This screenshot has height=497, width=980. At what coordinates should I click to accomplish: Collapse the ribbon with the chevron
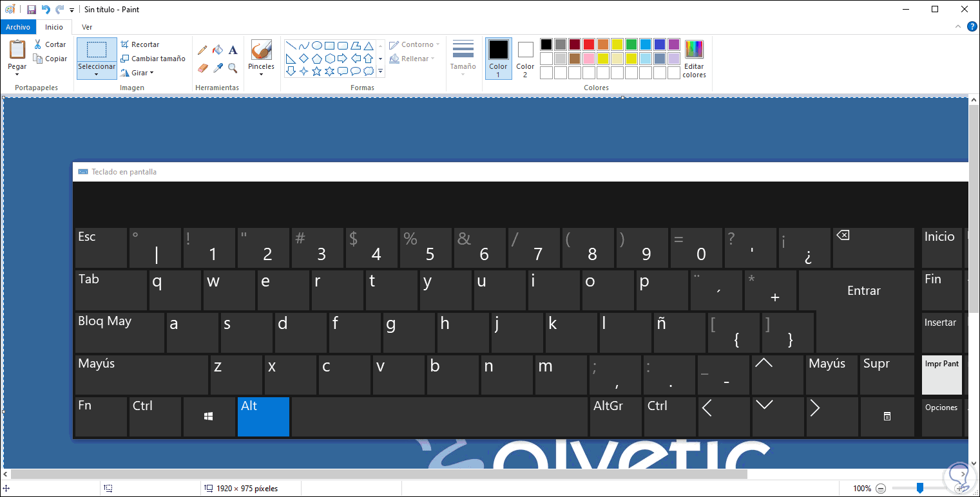pos(959,26)
